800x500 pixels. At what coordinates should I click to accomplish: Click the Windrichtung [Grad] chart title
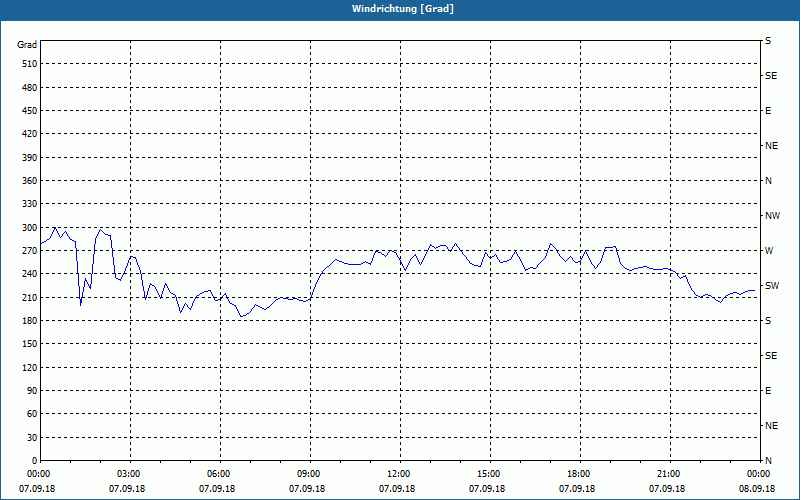[403, 9]
